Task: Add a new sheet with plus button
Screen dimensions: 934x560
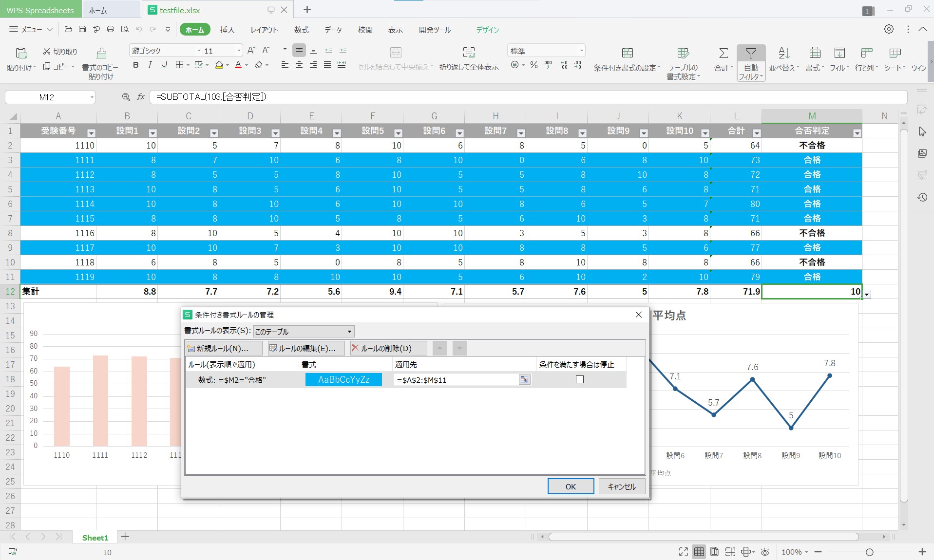Action: point(125,537)
